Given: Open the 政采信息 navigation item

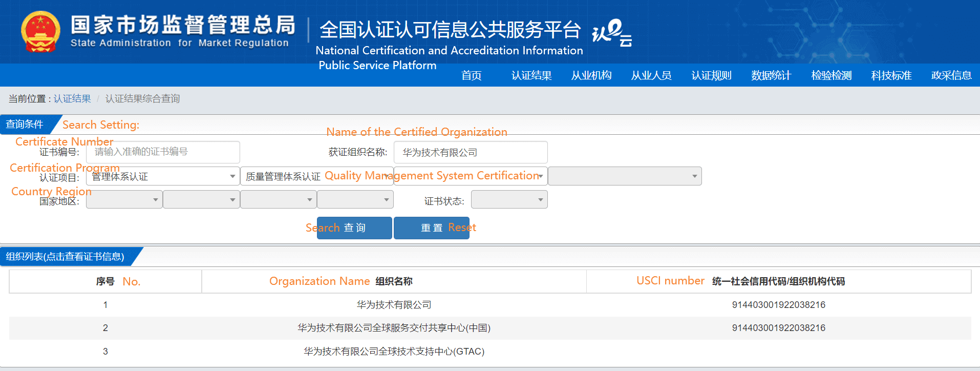Looking at the screenshot, I should (951, 75).
